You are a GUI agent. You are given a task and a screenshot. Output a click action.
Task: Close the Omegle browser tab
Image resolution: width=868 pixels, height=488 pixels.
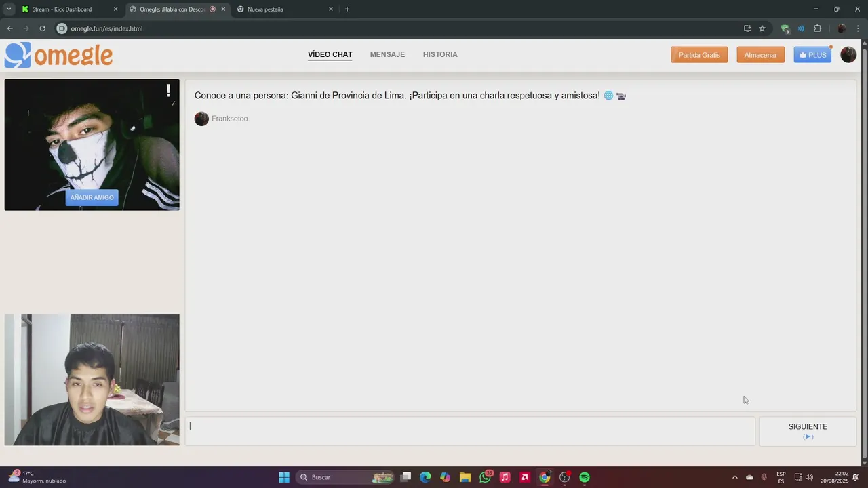click(223, 9)
